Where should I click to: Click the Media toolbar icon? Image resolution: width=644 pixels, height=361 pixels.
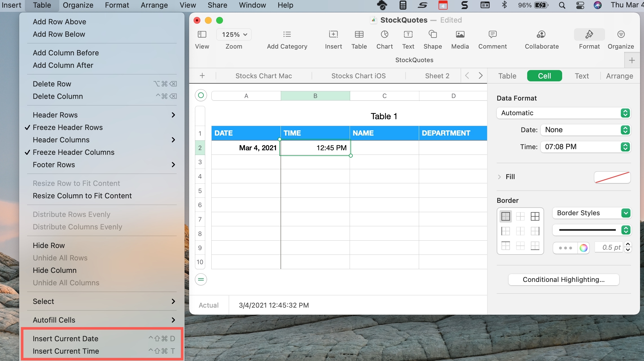[460, 34]
